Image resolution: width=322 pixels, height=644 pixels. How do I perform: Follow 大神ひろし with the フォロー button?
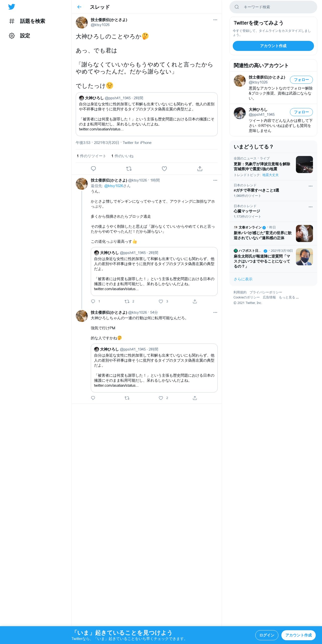click(x=301, y=112)
